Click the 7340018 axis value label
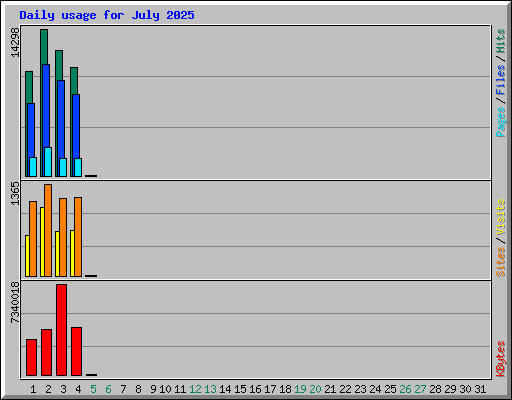This screenshot has width=512, height=400. [x=15, y=302]
